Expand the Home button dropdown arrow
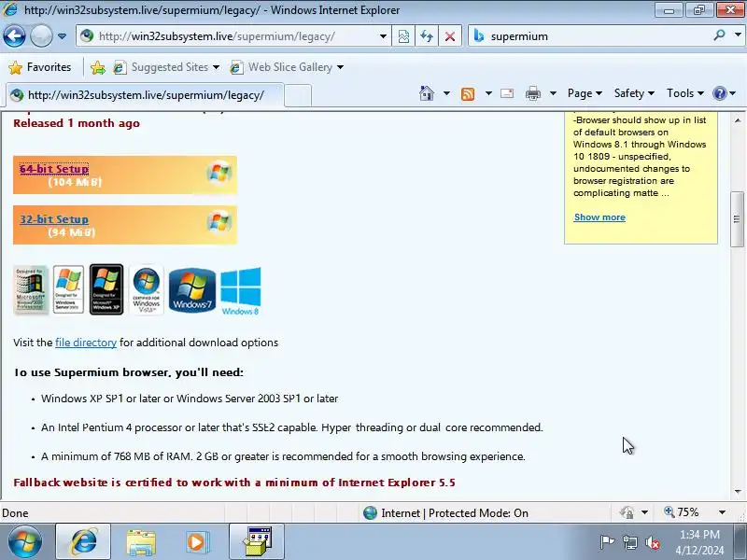This screenshot has height=560, width=747. coord(446,93)
